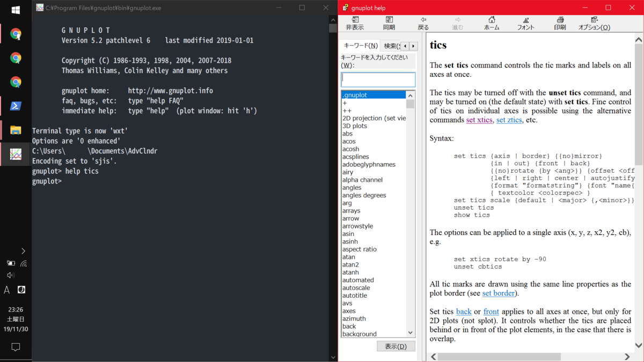
Task: Maximize the gnuplot.exe console window
Action: coord(302,8)
